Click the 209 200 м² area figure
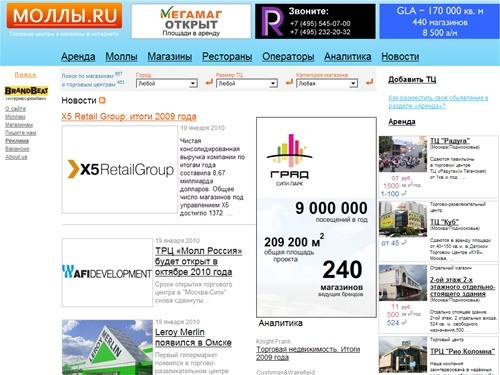Viewport: 500px width, 375px height. pyautogui.click(x=294, y=242)
